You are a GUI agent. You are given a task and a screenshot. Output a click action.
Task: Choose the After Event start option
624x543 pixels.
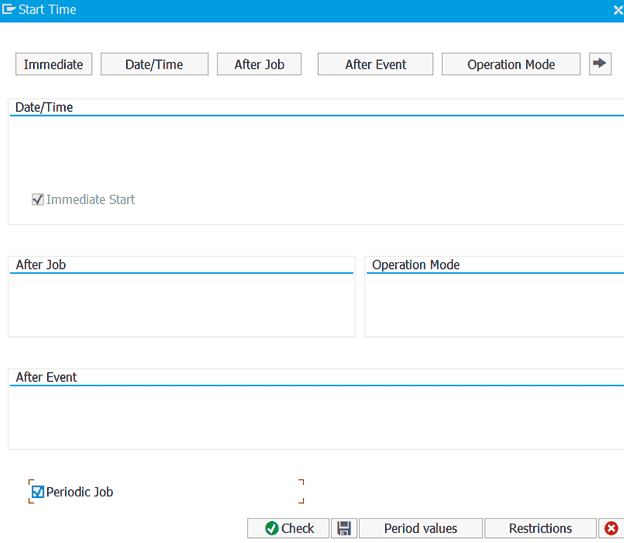click(375, 64)
